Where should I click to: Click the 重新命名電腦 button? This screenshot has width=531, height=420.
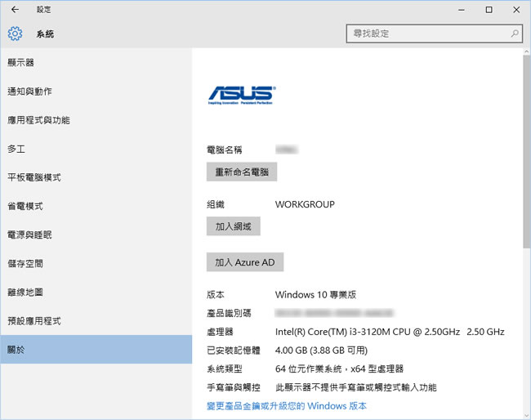[242, 172]
